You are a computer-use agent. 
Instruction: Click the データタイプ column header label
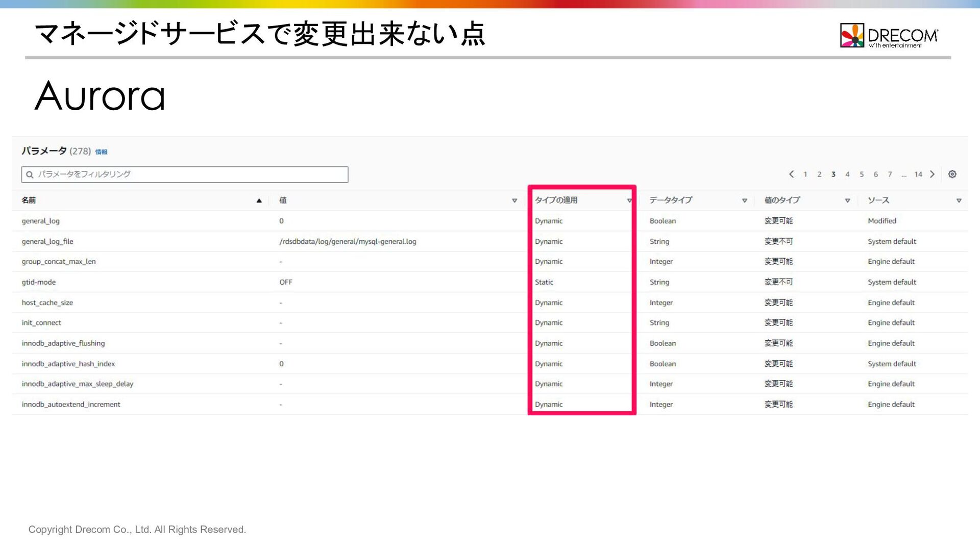[671, 201]
